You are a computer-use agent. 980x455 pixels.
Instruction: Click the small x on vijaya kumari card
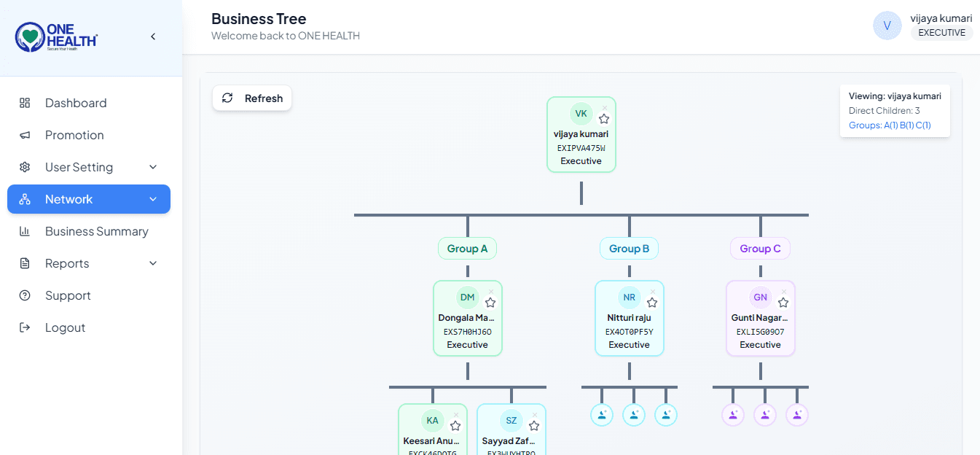(605, 108)
